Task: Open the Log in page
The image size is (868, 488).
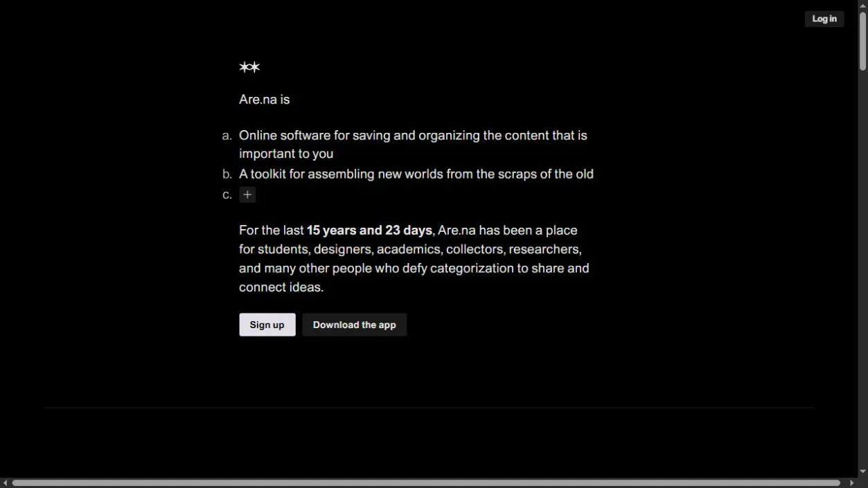Action: (824, 19)
